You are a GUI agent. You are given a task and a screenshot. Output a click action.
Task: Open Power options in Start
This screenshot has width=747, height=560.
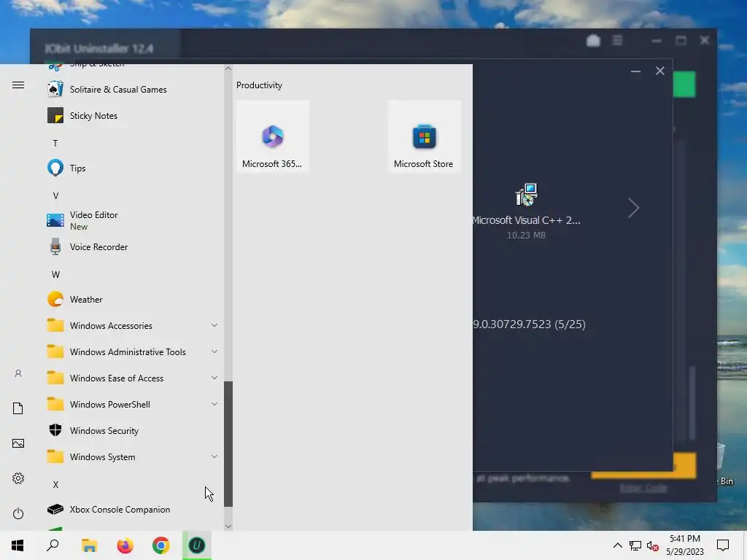pyautogui.click(x=18, y=513)
